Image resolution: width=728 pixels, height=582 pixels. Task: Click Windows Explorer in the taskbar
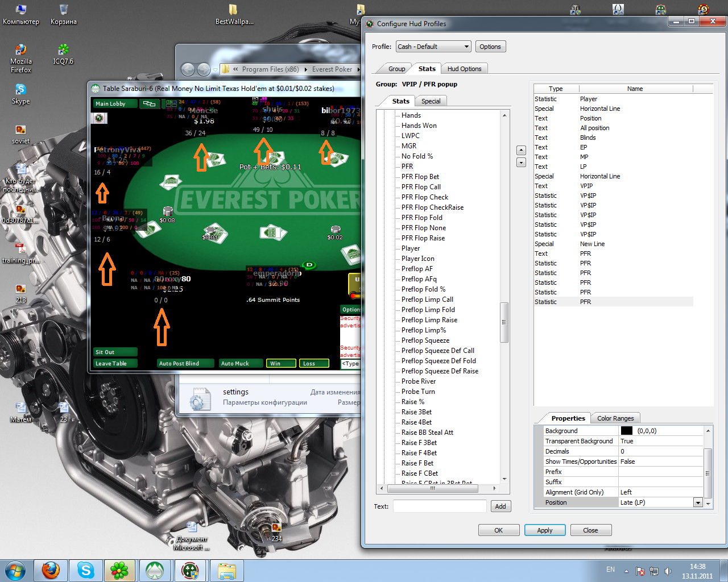coord(226,570)
